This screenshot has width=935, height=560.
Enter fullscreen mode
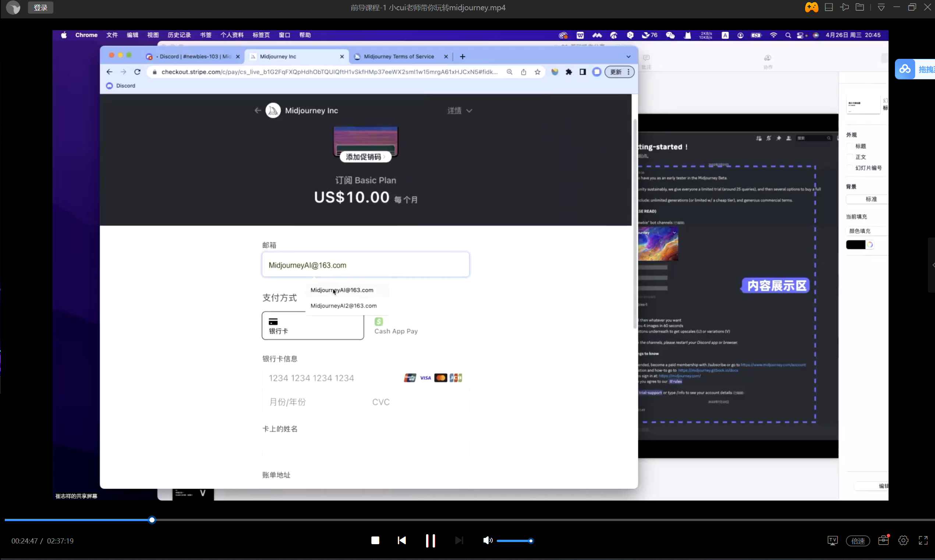pyautogui.click(x=923, y=541)
